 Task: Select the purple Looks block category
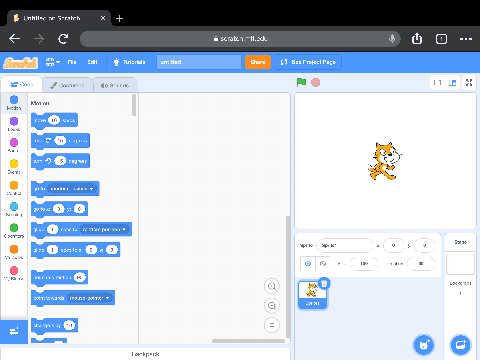pos(14,124)
